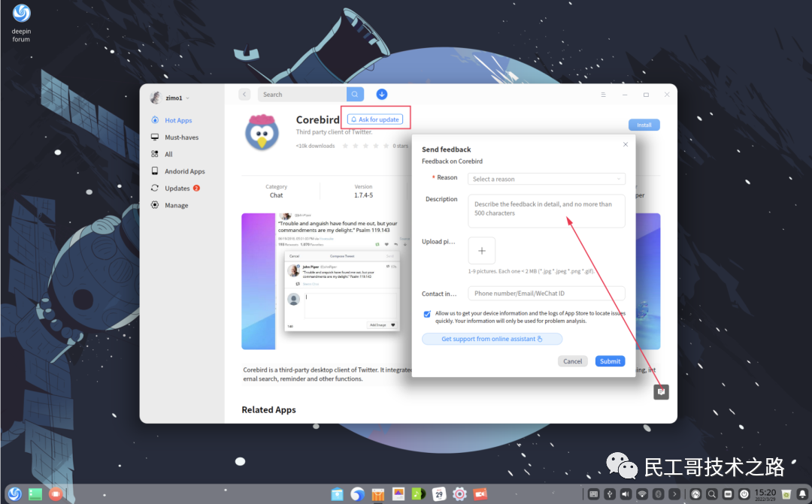The height and width of the screenshot is (504, 812).
Task: Click the Install button for Corebird
Action: pyautogui.click(x=644, y=125)
